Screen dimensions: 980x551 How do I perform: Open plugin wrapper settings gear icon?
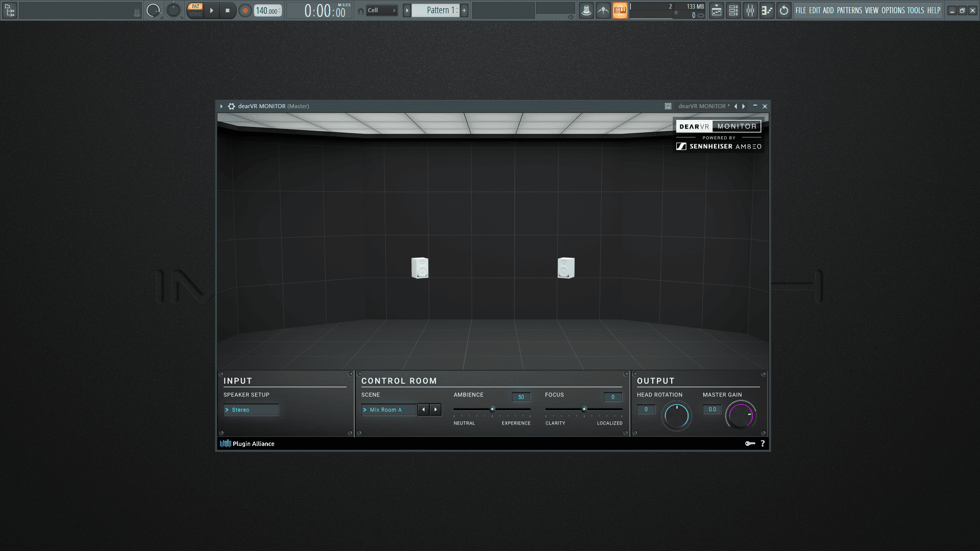pos(232,106)
